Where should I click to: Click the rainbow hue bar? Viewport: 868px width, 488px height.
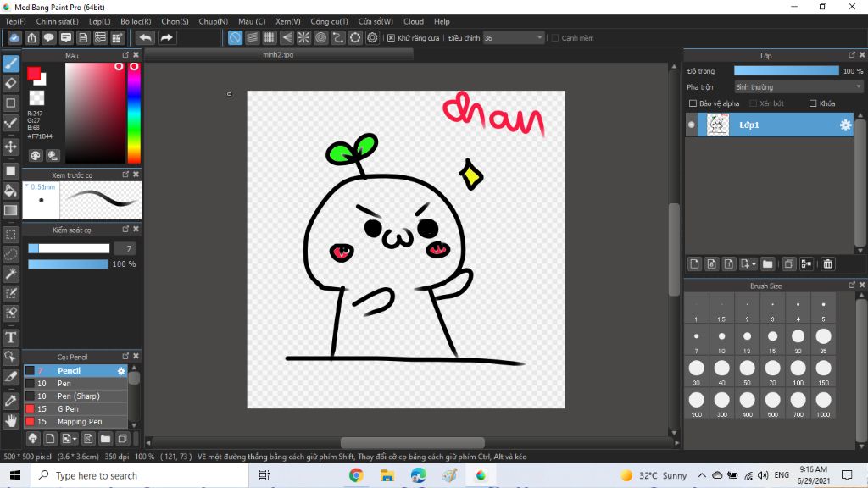tap(134, 113)
